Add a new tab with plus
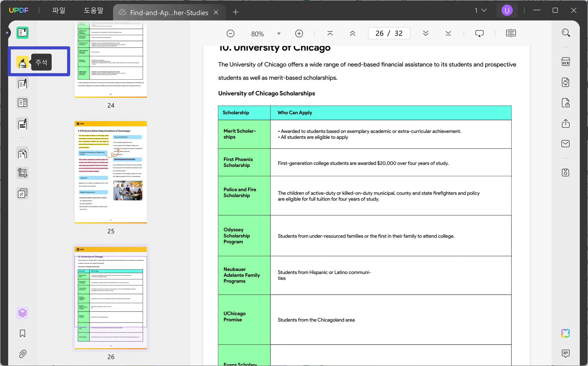Screen dimensions: 588x366 [236, 12]
